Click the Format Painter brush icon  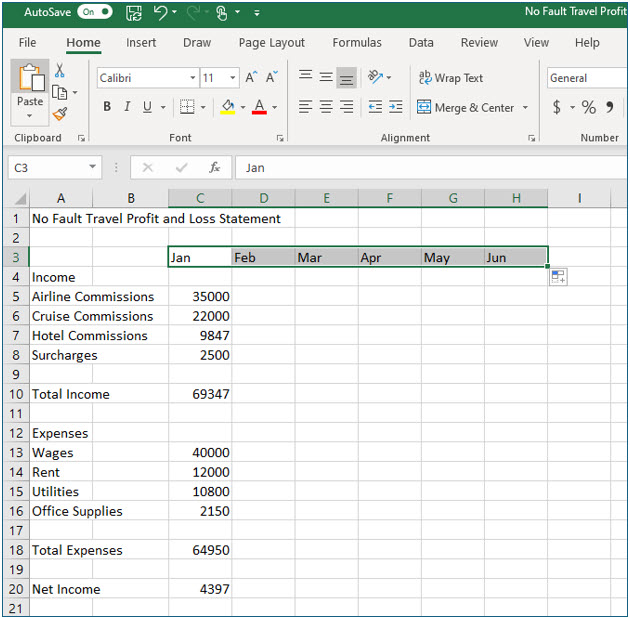(60, 115)
